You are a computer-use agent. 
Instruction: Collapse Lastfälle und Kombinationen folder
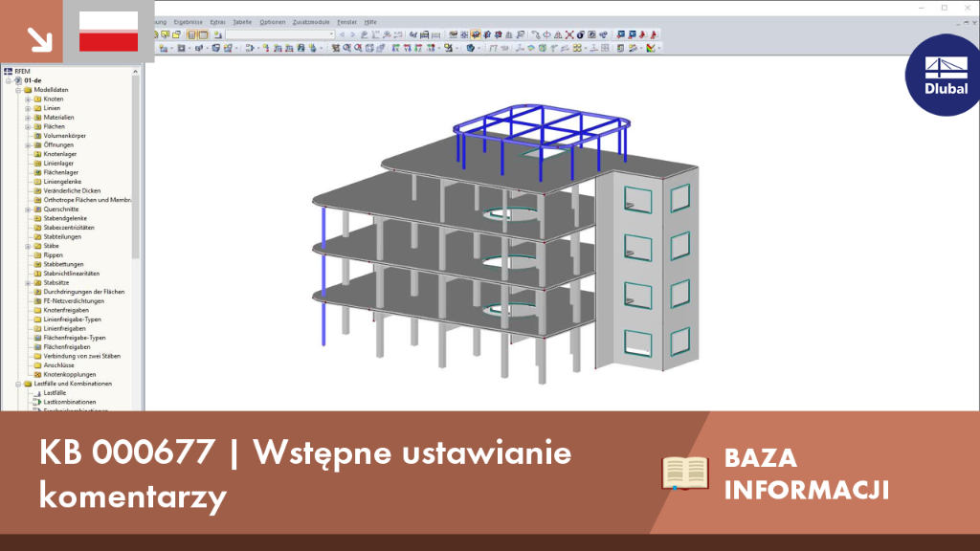[x=19, y=385]
